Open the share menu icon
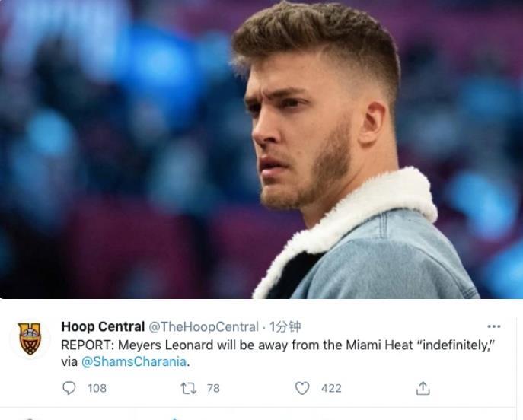Screen dimensions: 523x420 [x=423, y=388]
